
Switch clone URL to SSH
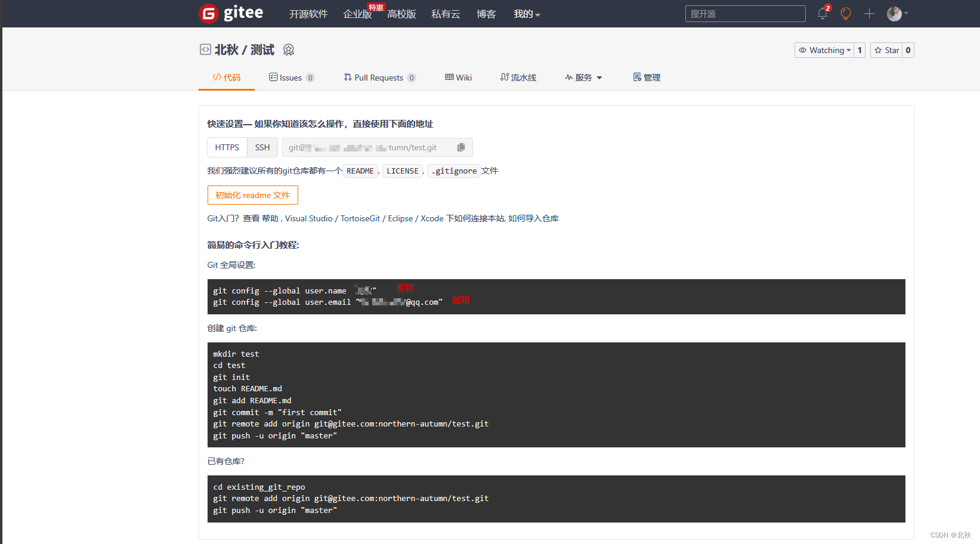click(x=262, y=147)
